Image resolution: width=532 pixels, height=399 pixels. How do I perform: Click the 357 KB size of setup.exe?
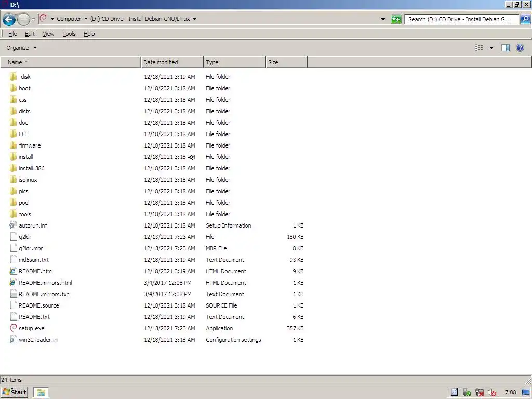295,328
